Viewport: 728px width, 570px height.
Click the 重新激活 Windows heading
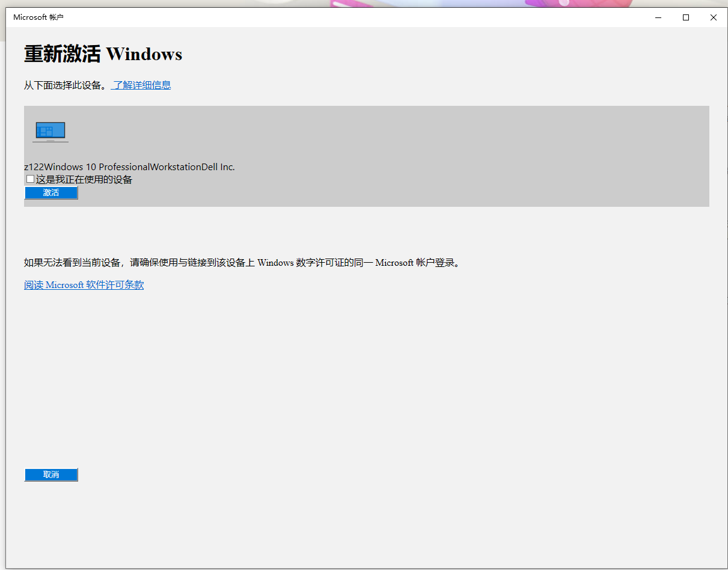(103, 54)
